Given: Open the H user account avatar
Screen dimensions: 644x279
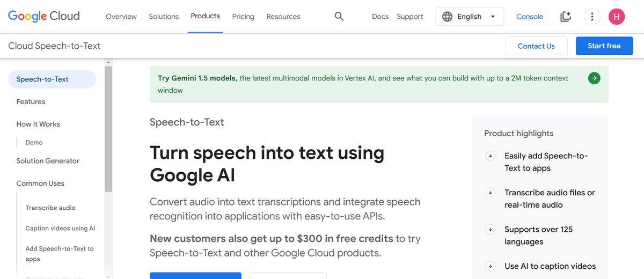Looking at the screenshot, I should [617, 17].
